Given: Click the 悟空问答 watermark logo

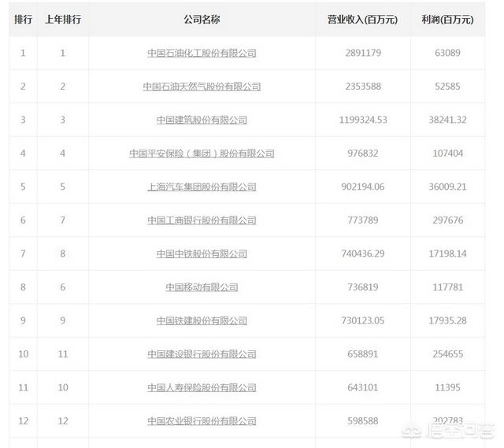Looking at the screenshot, I should tap(459, 430).
